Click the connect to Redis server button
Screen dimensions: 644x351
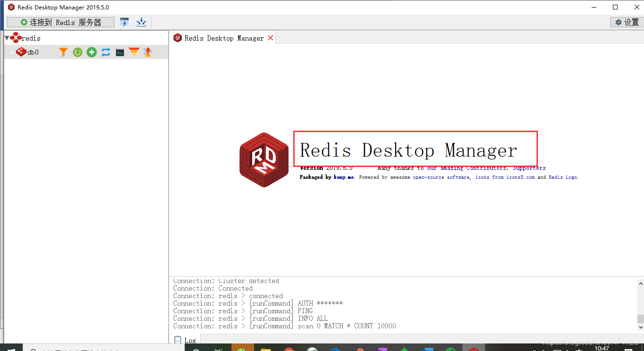[x=61, y=22]
